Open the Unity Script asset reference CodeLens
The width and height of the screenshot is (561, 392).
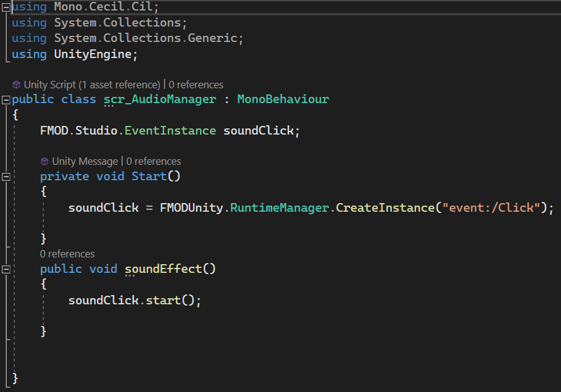click(91, 85)
